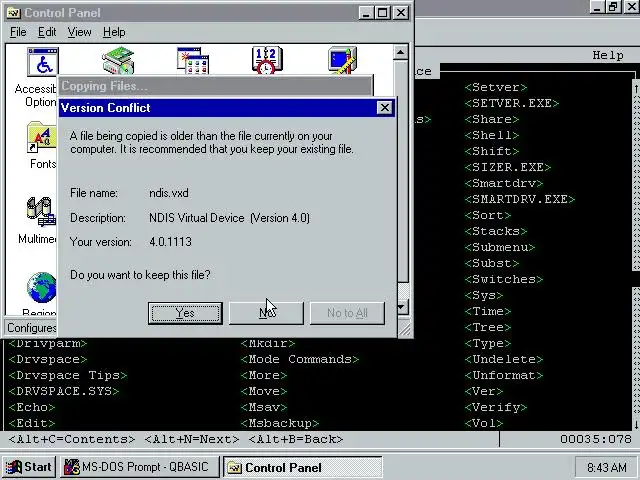Click the <Mode Commands> help topic
This screenshot has width=640, height=480.
click(x=300, y=359)
